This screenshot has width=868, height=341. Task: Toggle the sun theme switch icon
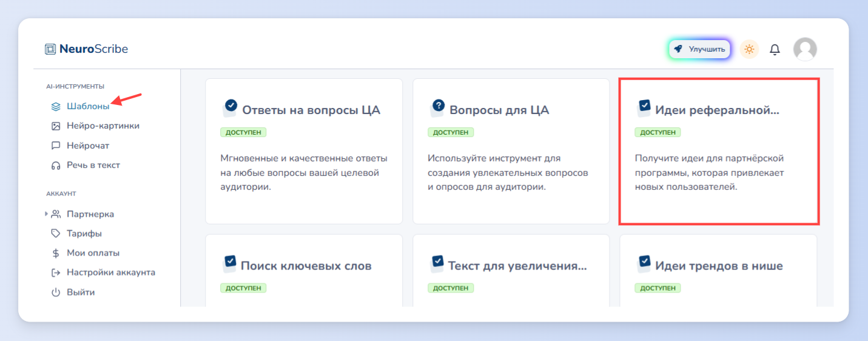point(750,49)
